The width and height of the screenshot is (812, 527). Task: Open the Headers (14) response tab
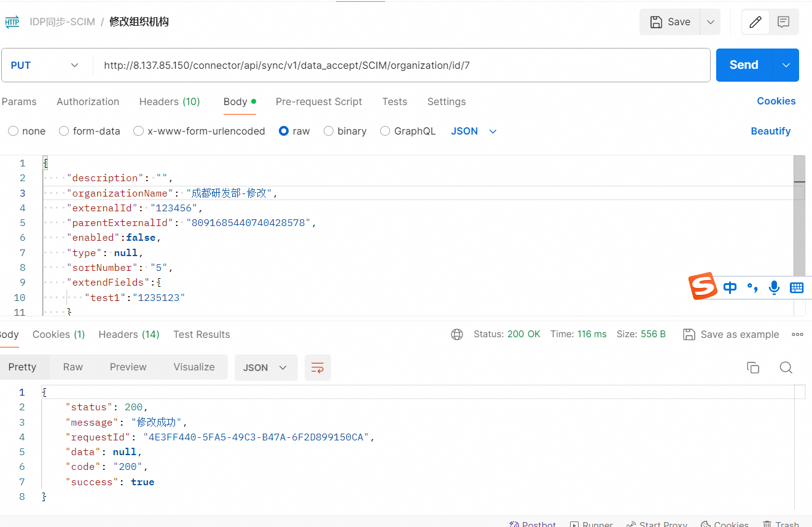coord(129,334)
